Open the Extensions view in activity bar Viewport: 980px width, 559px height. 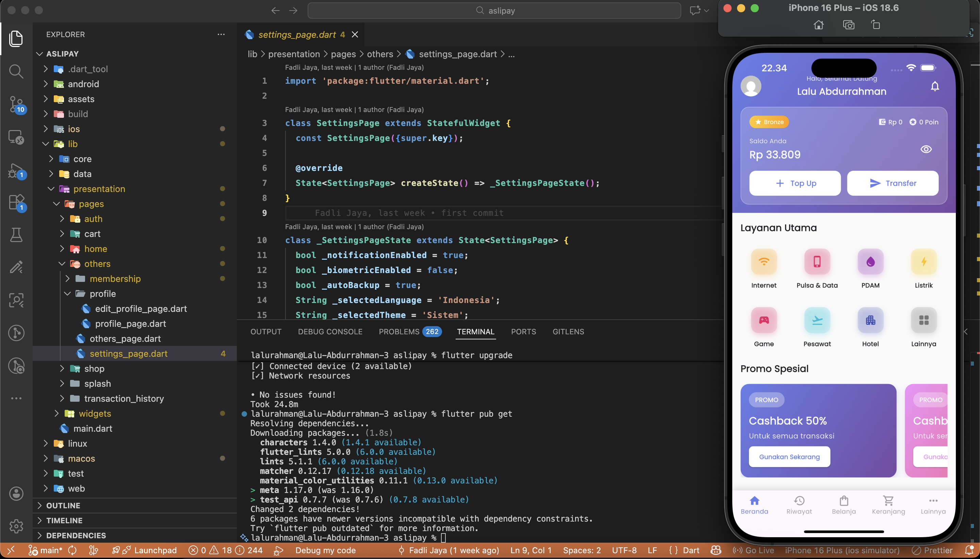click(16, 202)
